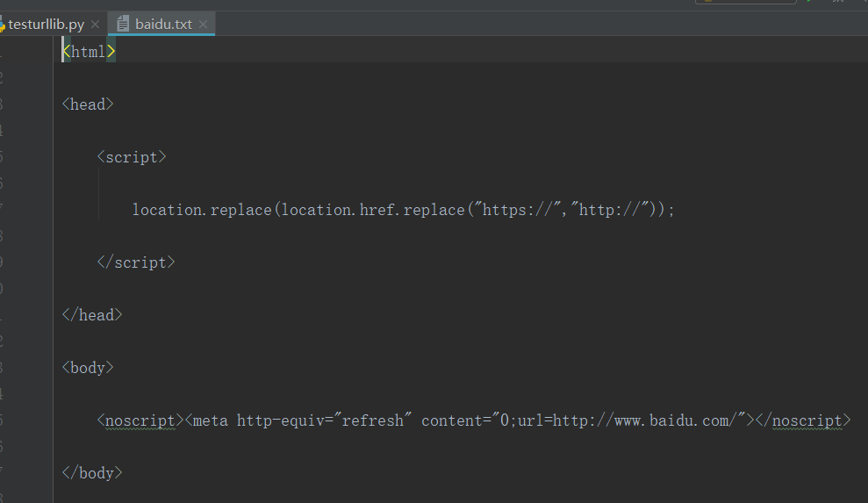Click the meta http-equiv="refresh" text
The width and height of the screenshot is (868, 503).
[299, 420]
